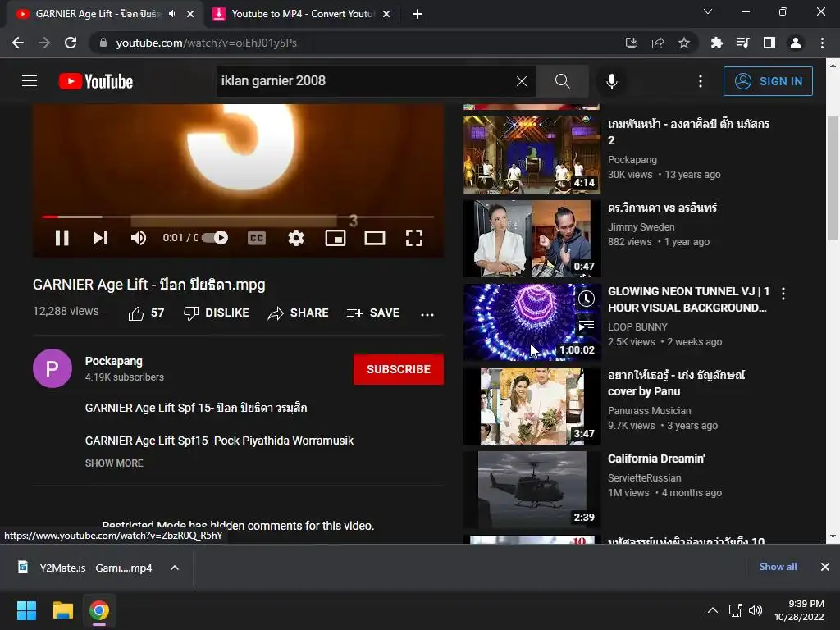Image resolution: width=840 pixels, height=630 pixels.
Task: Search with voice microphone
Action: [x=612, y=81]
